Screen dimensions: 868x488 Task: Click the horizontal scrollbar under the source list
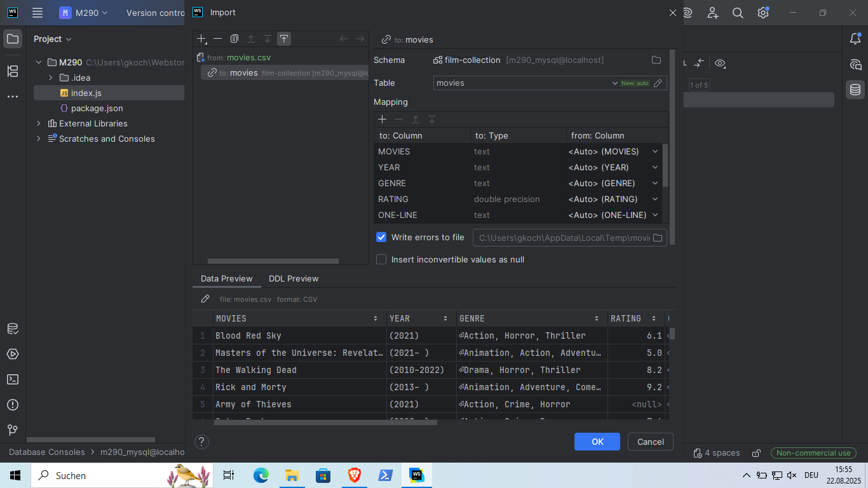coord(273,261)
